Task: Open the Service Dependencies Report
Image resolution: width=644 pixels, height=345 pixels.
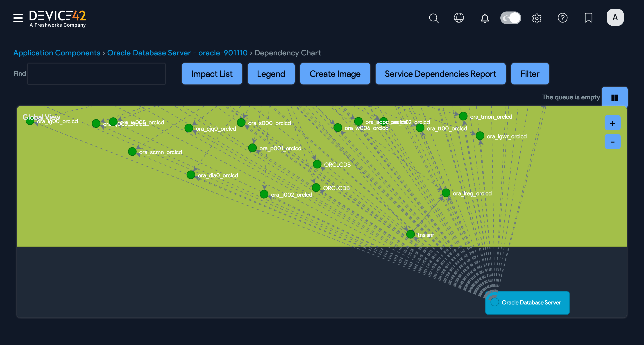Action: coord(440,73)
